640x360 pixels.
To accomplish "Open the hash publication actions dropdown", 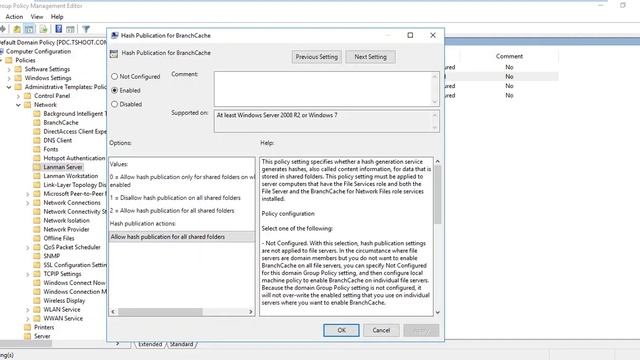I will click(x=182, y=237).
